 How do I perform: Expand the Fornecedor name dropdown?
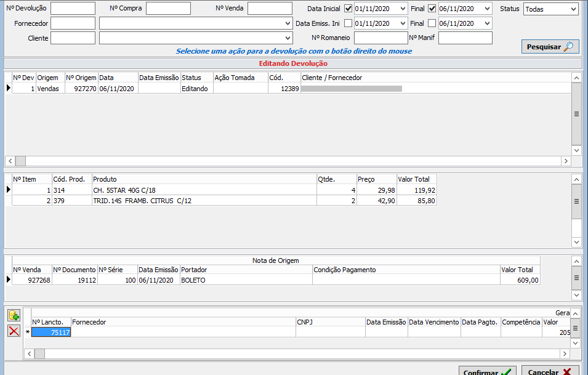(288, 23)
